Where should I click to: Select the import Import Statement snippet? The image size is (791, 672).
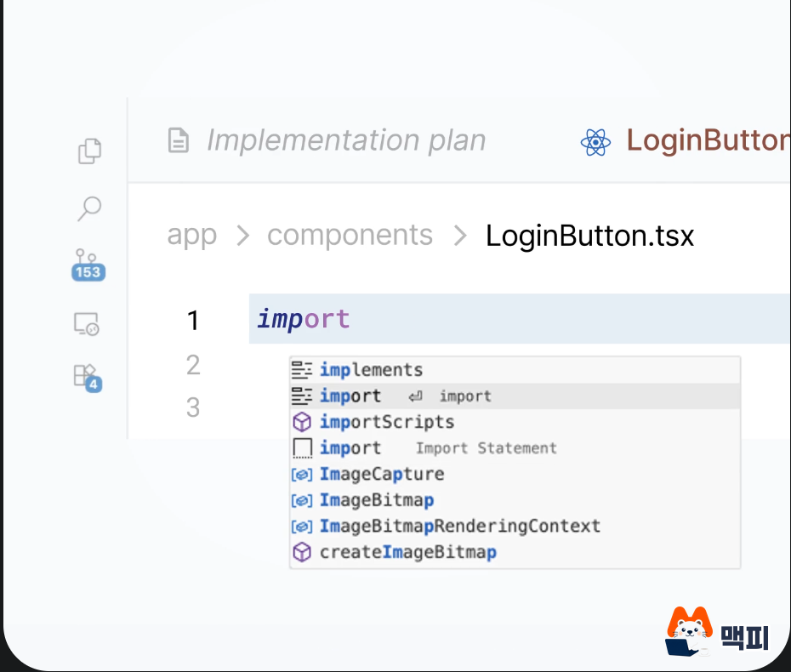point(515,448)
